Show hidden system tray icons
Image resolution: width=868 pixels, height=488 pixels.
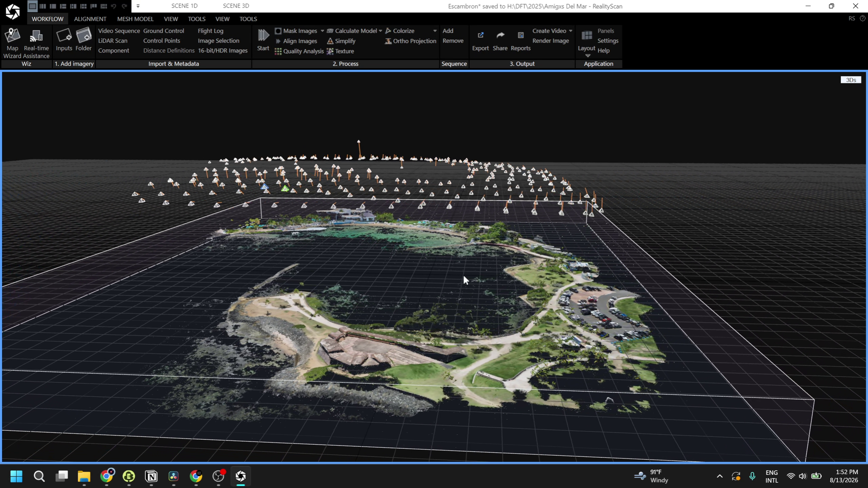pos(719,476)
